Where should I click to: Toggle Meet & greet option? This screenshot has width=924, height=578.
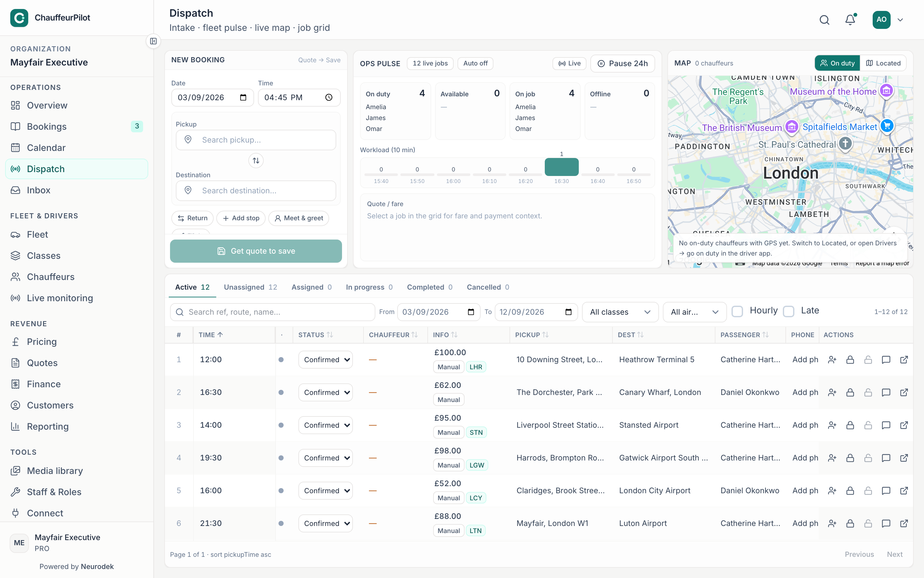(x=299, y=218)
